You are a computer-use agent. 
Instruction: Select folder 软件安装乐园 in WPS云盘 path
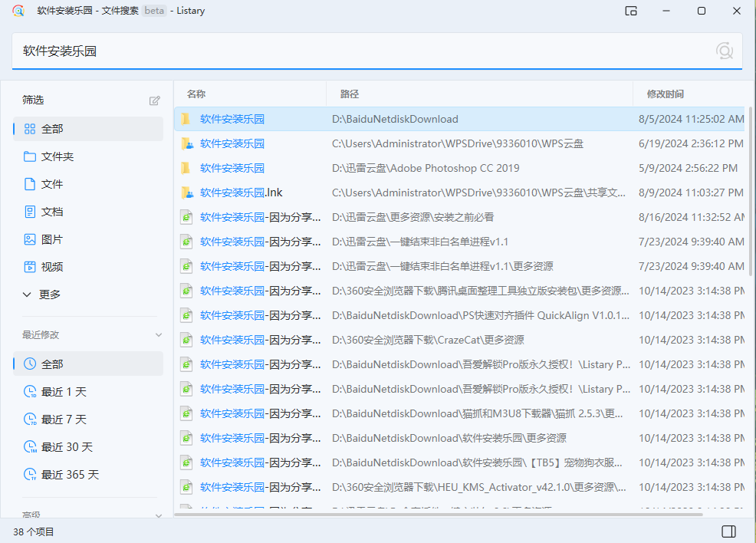pyautogui.click(x=459, y=143)
